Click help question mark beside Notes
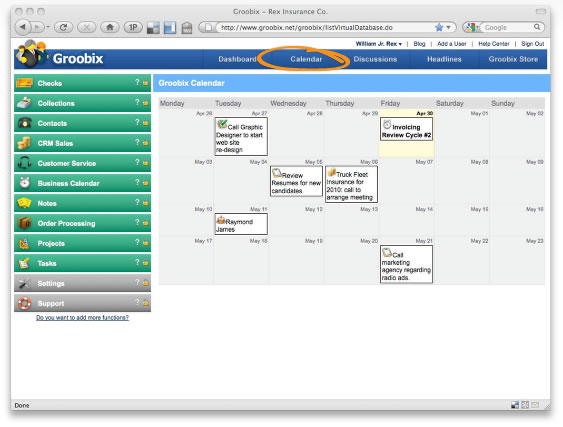Image resolution: width=563 pixels, height=427 pixels. coord(137,203)
